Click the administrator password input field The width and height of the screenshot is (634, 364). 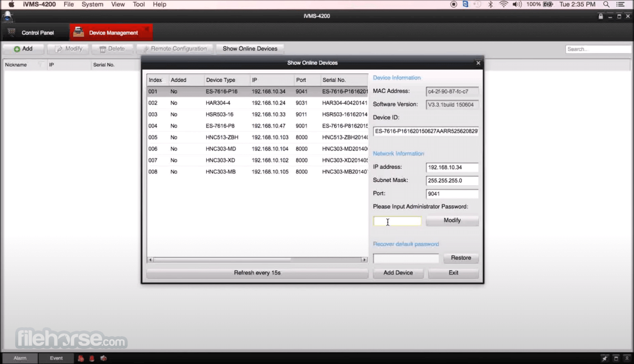click(397, 221)
